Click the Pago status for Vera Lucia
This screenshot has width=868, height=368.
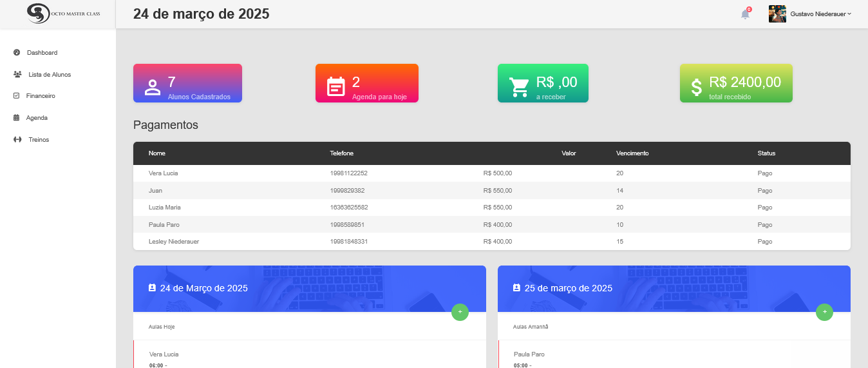[x=765, y=173]
